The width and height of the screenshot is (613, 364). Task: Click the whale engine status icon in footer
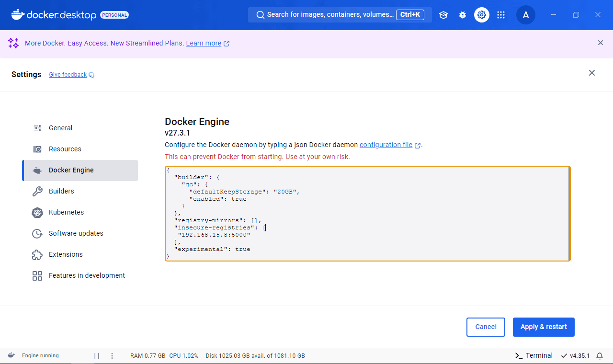click(11, 355)
